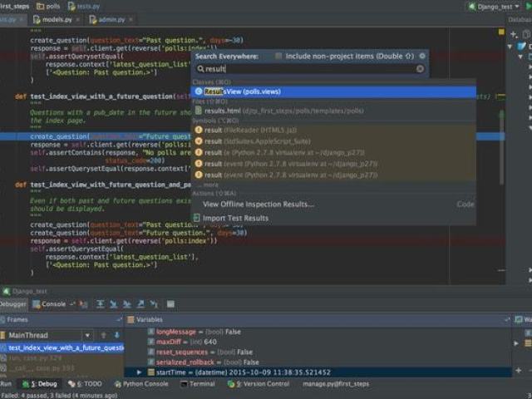Click 'result (FileReader' symbol result
The image size is (532, 399).
tap(333, 130)
